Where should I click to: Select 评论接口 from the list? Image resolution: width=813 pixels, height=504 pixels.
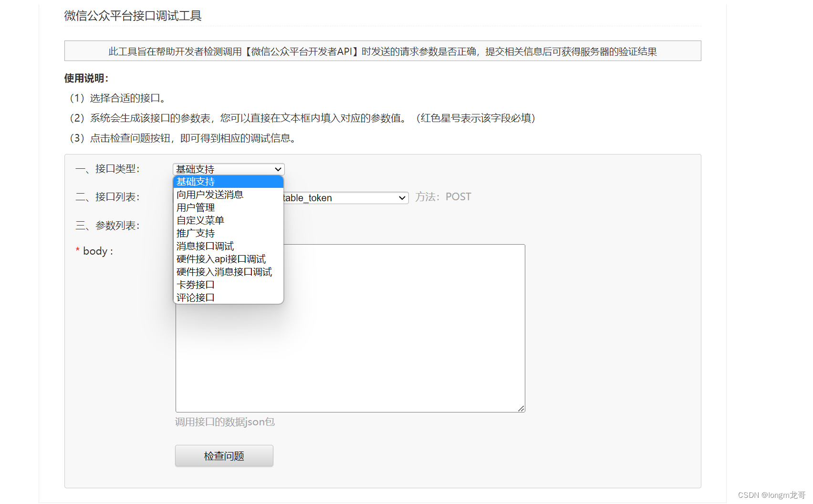tap(229, 298)
